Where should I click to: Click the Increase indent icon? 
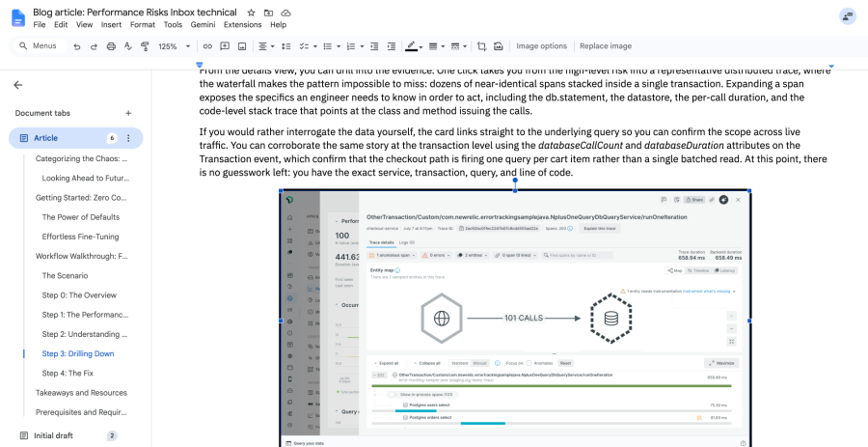(392, 46)
